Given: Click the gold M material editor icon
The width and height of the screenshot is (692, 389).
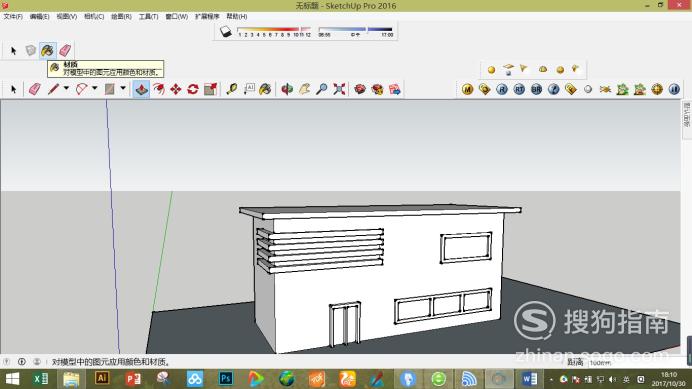Looking at the screenshot, I should (x=467, y=89).
